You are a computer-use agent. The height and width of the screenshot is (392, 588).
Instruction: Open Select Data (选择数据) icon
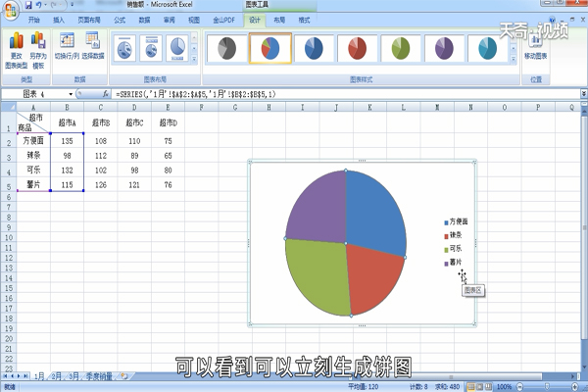[93, 46]
